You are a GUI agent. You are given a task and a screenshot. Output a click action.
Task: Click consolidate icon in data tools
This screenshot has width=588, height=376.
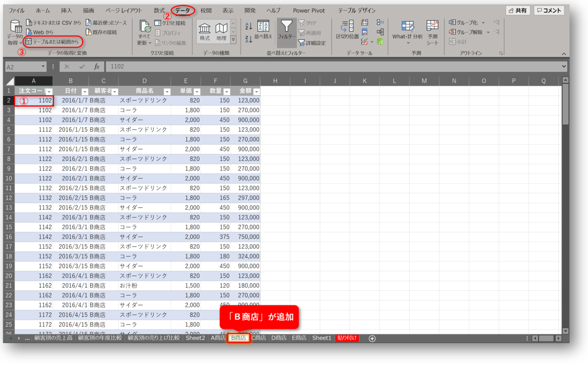coord(380,23)
